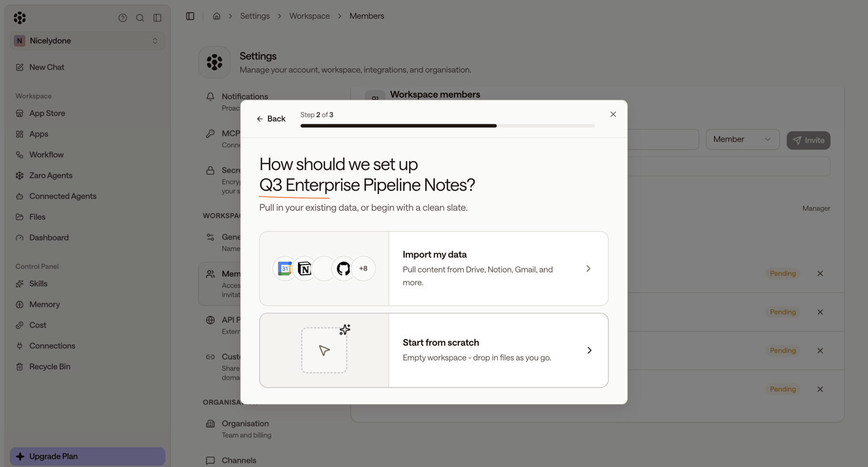Go to Recycle Bin in sidebar

click(49, 367)
